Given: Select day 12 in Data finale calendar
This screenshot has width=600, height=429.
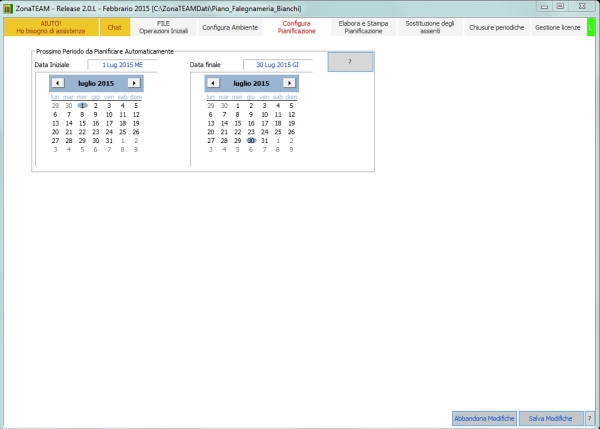Looking at the screenshot, I should point(291,114).
